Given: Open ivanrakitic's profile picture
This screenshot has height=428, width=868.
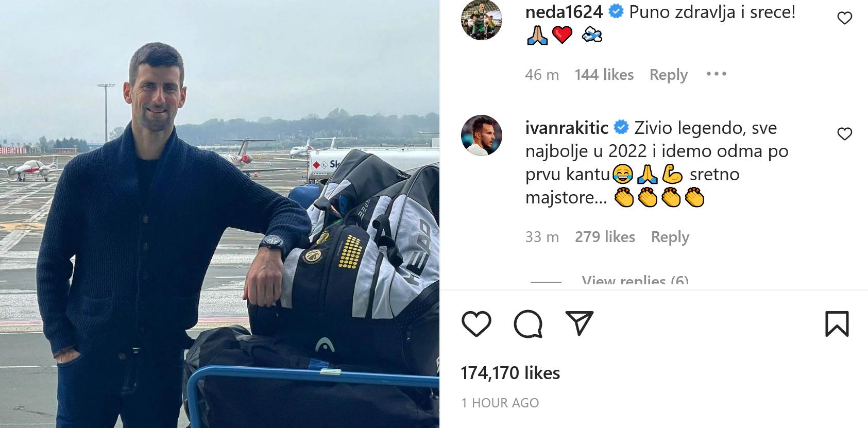Looking at the screenshot, I should point(481,135).
